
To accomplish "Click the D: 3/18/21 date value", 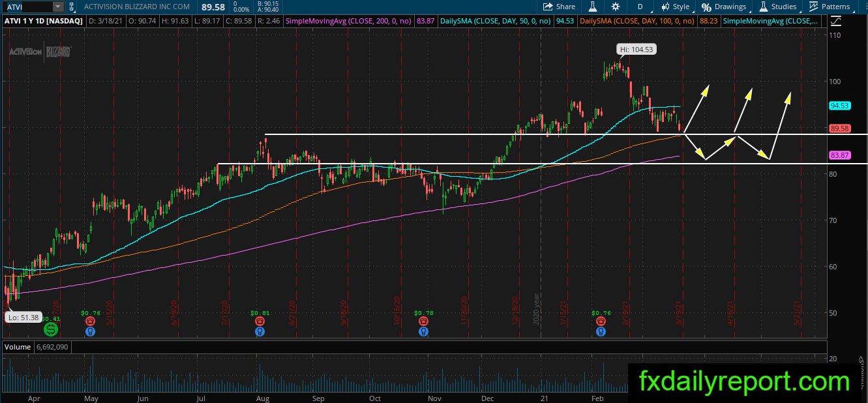I will click(x=107, y=21).
